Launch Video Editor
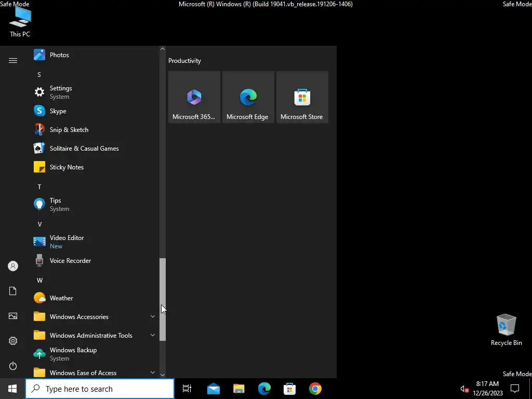 pyautogui.click(x=95, y=242)
